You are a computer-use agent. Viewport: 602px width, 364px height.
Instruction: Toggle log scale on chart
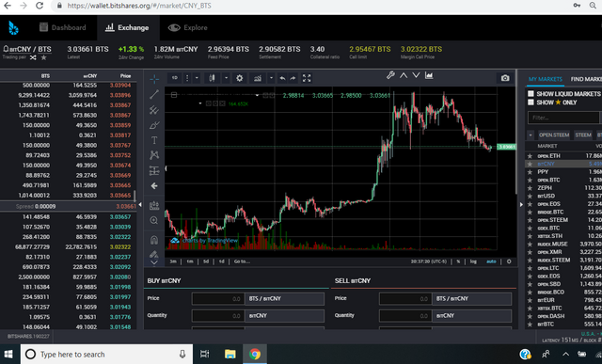473,261
